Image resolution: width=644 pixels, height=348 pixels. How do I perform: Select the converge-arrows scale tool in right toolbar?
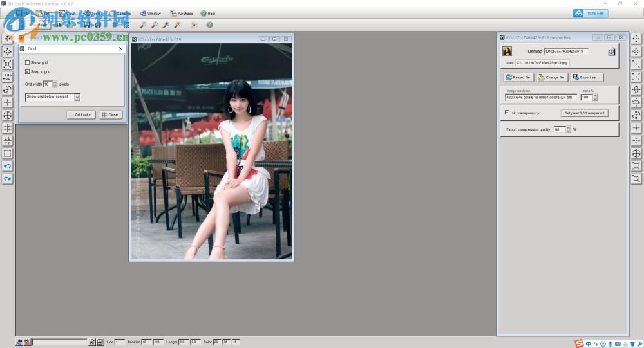636,77
